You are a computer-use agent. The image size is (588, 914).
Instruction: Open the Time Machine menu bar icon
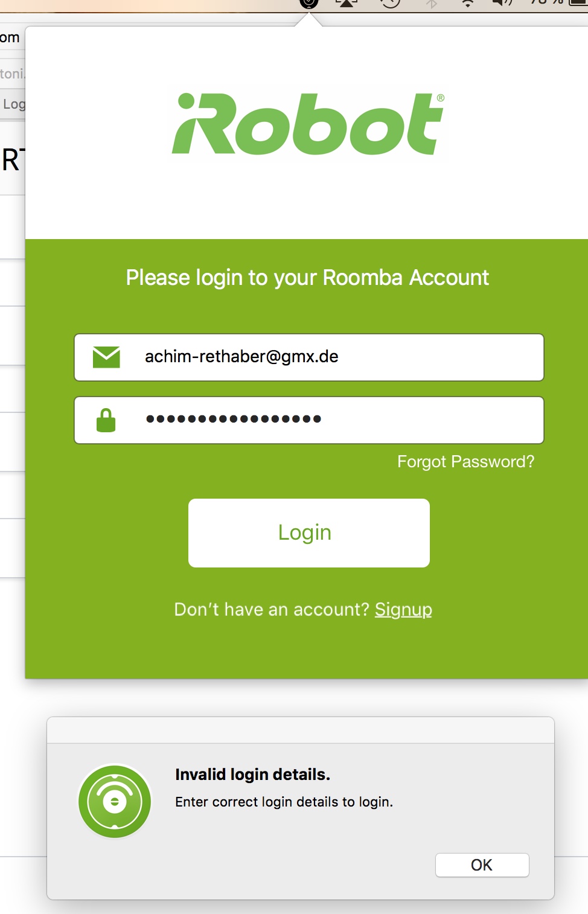tap(390, 2)
